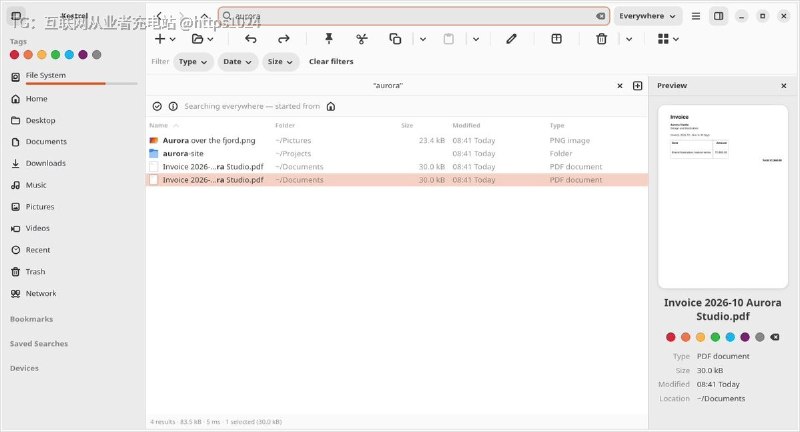Viewport: 800px width, 432px height.
Task: Open Documents from the sidebar
Action: click(x=73, y=142)
